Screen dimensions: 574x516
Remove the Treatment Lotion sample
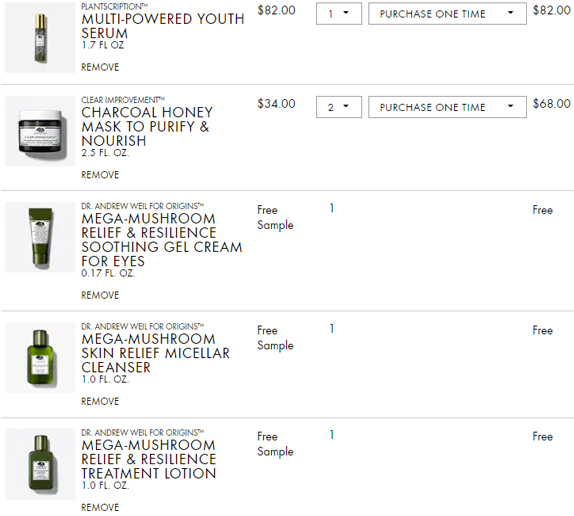click(x=100, y=507)
